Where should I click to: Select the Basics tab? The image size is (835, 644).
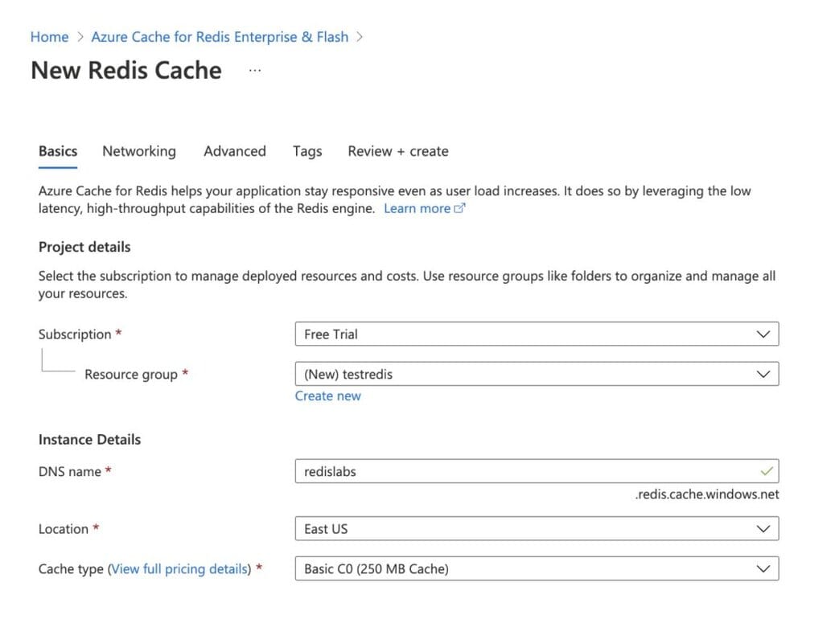(x=57, y=151)
